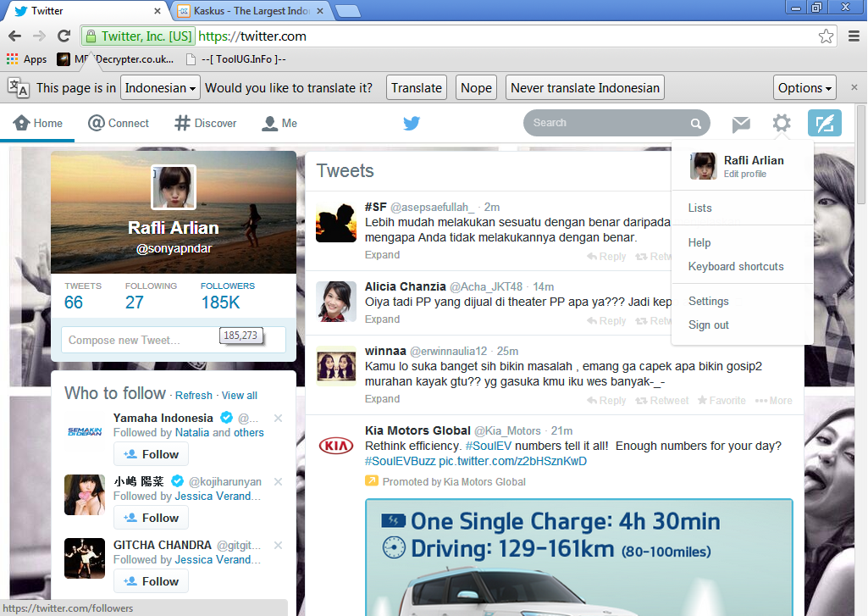Click the browser forward arrow

point(39,36)
